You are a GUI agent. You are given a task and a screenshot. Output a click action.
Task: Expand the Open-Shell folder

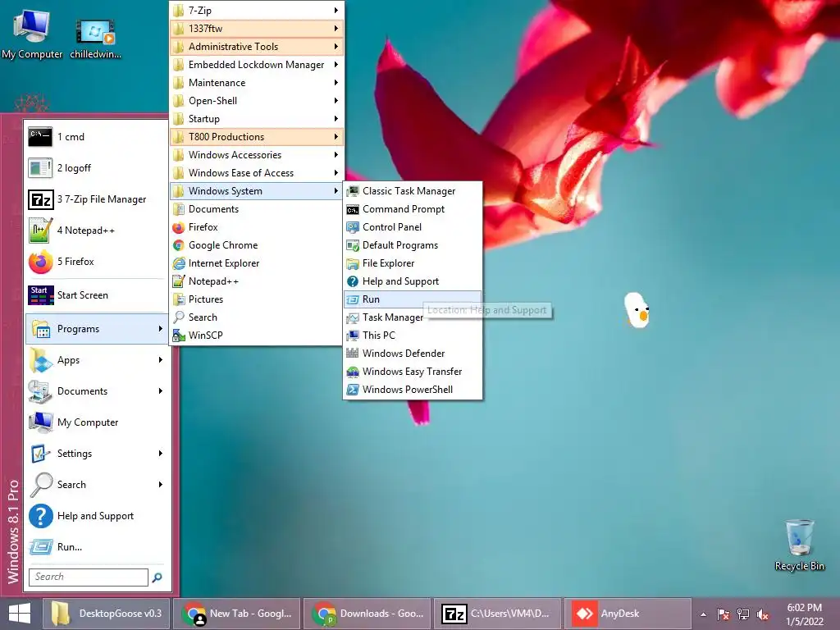click(x=257, y=101)
